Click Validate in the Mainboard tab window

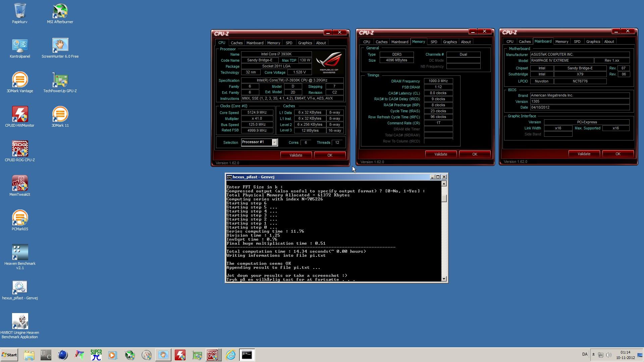pyautogui.click(x=584, y=154)
